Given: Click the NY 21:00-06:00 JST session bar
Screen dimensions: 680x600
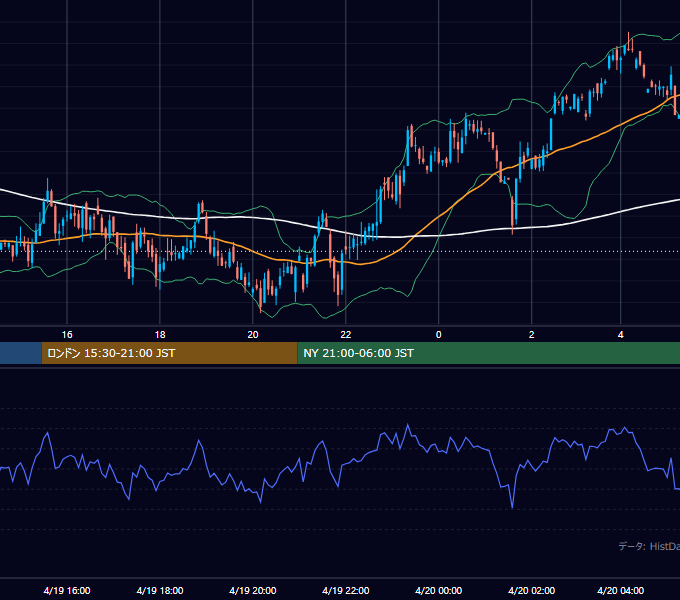Looking at the screenshot, I should 489,353.
